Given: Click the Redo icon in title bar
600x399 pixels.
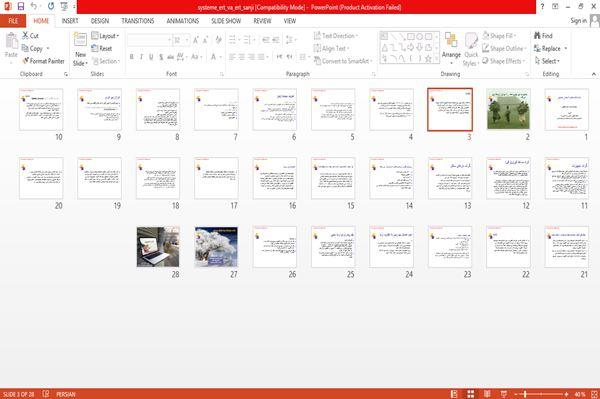Looking at the screenshot, I should tap(51, 6).
